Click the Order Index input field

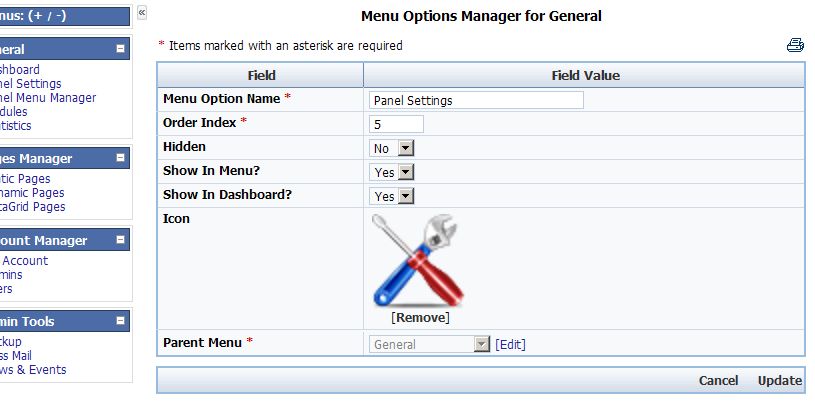396,124
